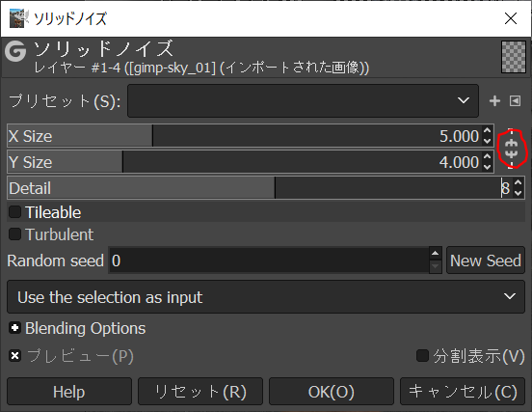The image size is (532, 412).
Task: Open the 'Use the selection as input' dropdown
Action: [x=266, y=297]
